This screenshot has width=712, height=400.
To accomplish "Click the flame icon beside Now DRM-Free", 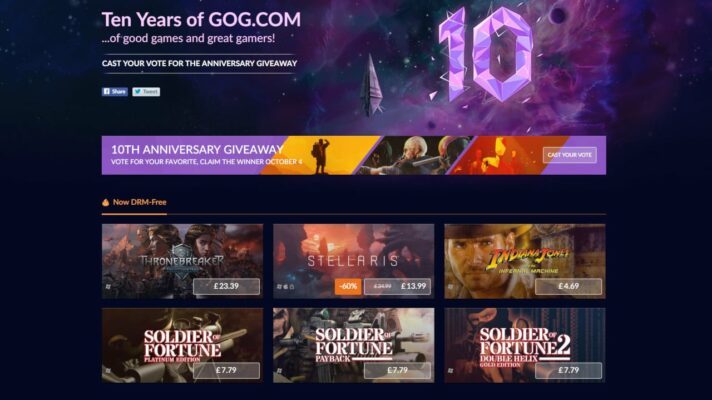I will 106,202.
